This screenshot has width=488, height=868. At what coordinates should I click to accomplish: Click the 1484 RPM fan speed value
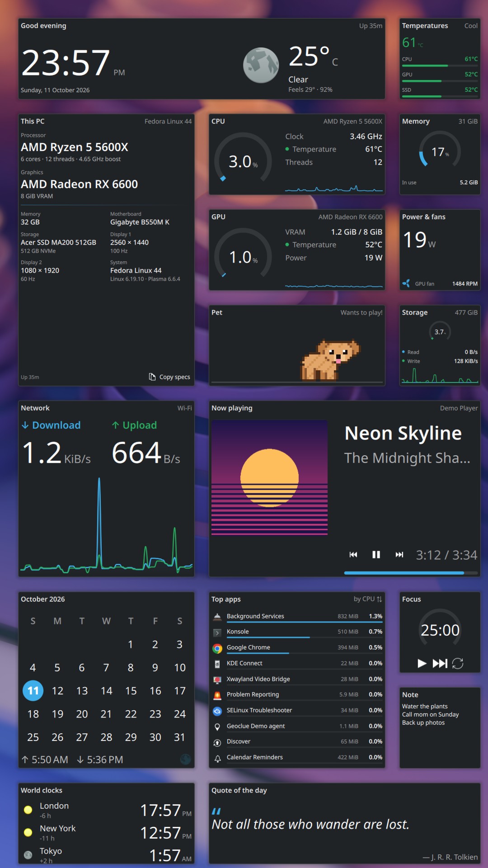point(465,283)
